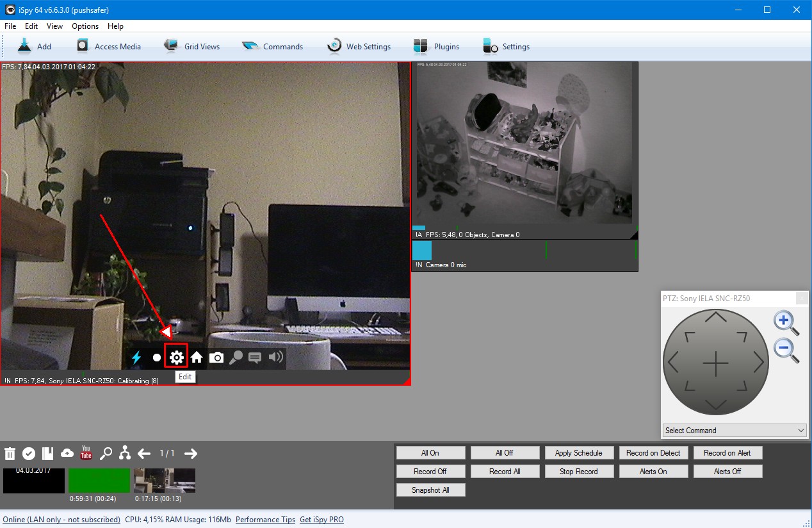Click the Add toolbar button
This screenshot has width=812, height=528.
pyautogui.click(x=35, y=46)
